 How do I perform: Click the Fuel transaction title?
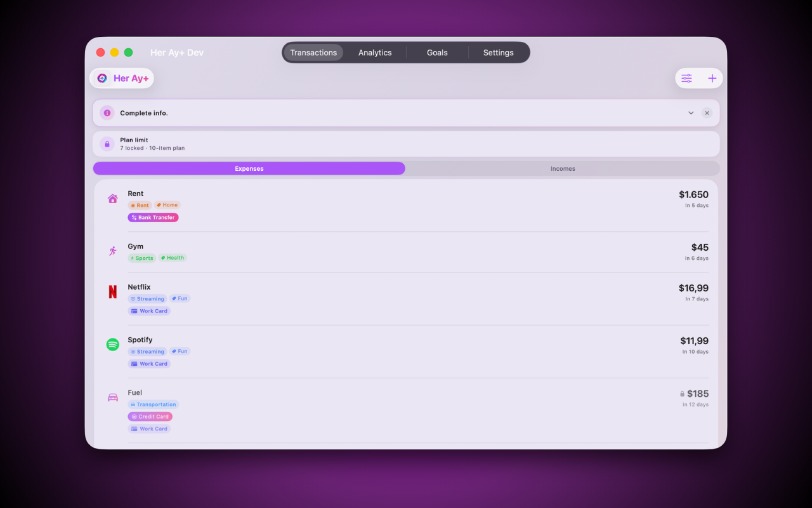[135, 392]
